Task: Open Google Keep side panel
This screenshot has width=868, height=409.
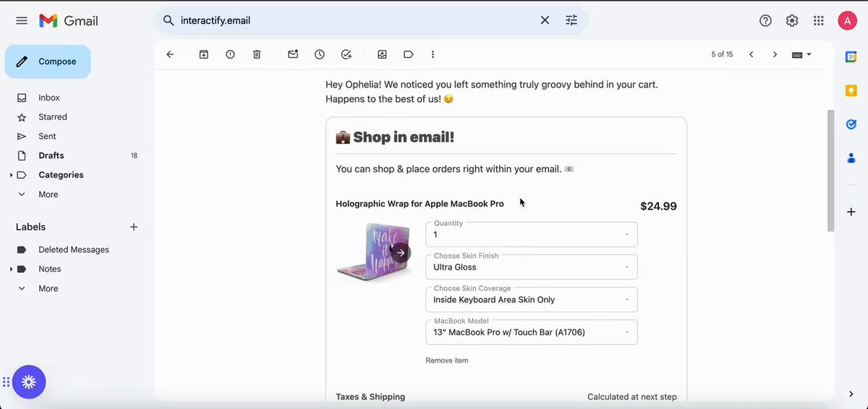Action: [x=851, y=90]
